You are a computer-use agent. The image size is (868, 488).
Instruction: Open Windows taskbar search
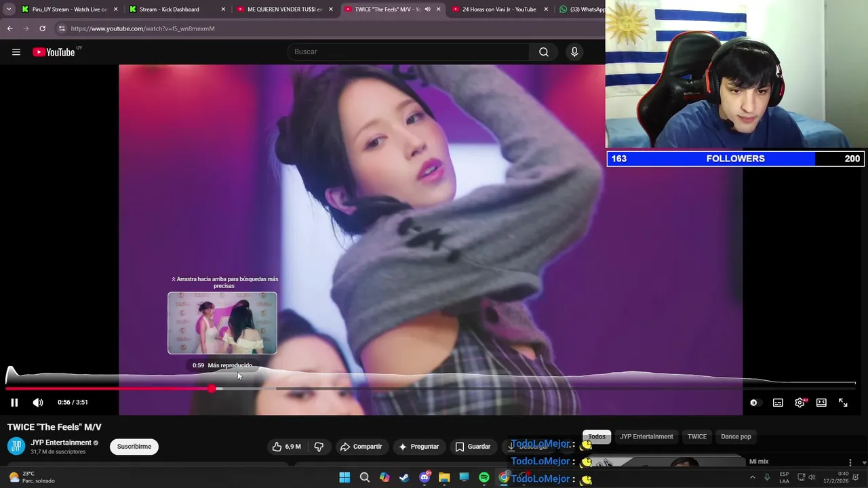[365, 478]
